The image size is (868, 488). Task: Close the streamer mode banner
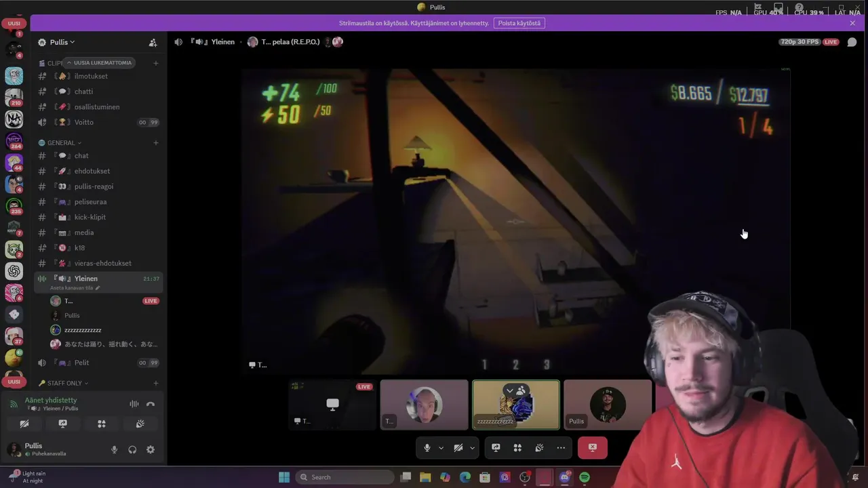click(852, 23)
